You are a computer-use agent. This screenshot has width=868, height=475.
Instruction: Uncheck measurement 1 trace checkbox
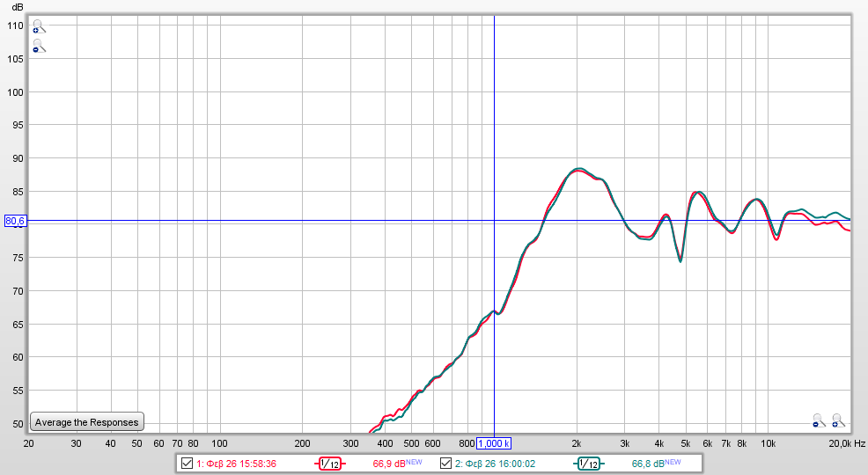[188, 464]
